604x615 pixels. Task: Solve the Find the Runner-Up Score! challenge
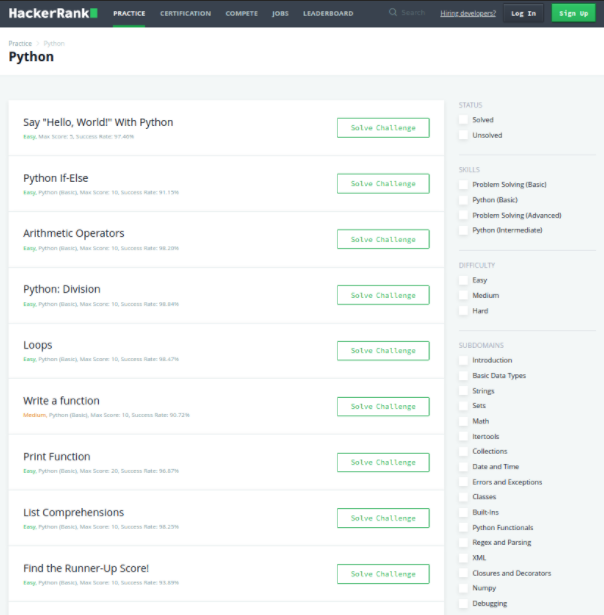pyautogui.click(x=383, y=574)
